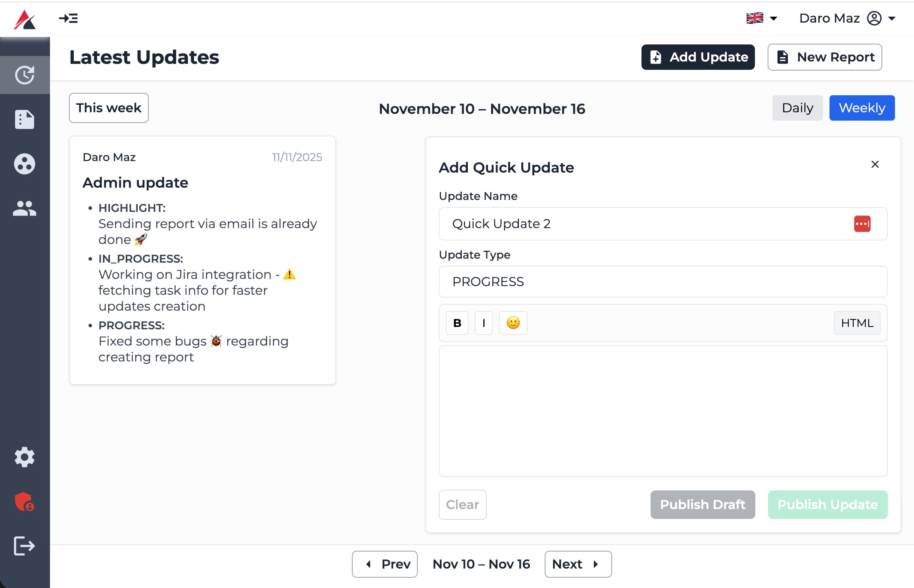914x588 pixels.
Task: Open the groups circle sidebar icon
Action: tap(25, 164)
